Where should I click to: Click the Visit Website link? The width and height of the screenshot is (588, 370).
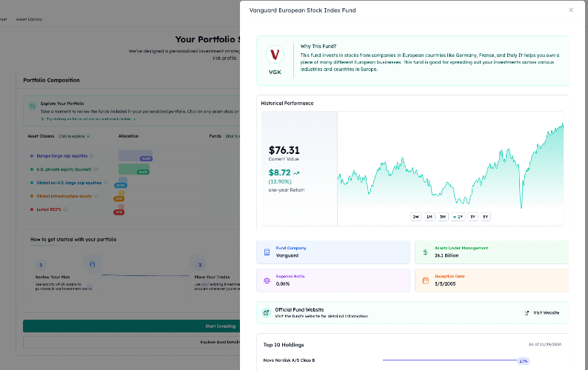click(542, 312)
